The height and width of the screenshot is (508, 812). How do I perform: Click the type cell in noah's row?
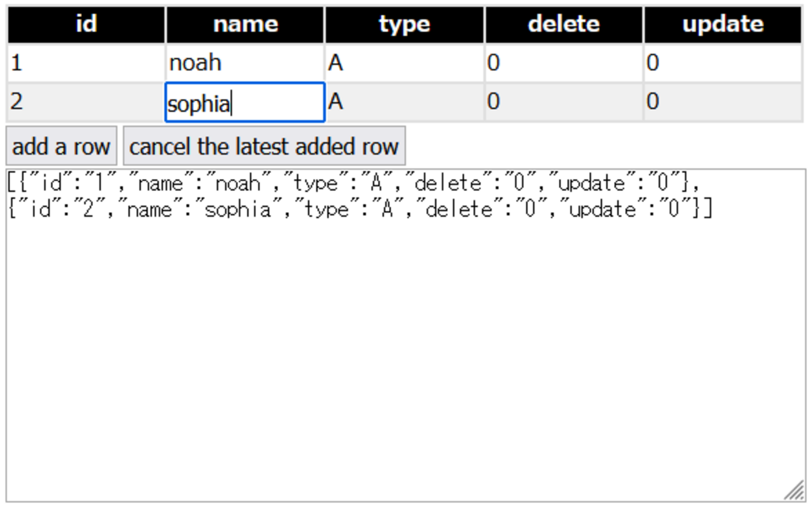coord(405,63)
